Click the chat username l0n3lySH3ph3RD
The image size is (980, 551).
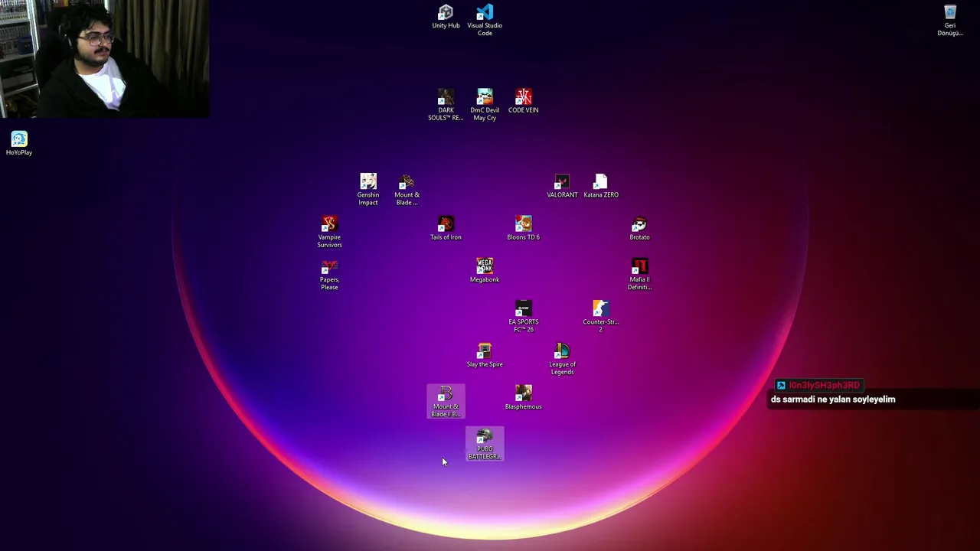pos(825,386)
